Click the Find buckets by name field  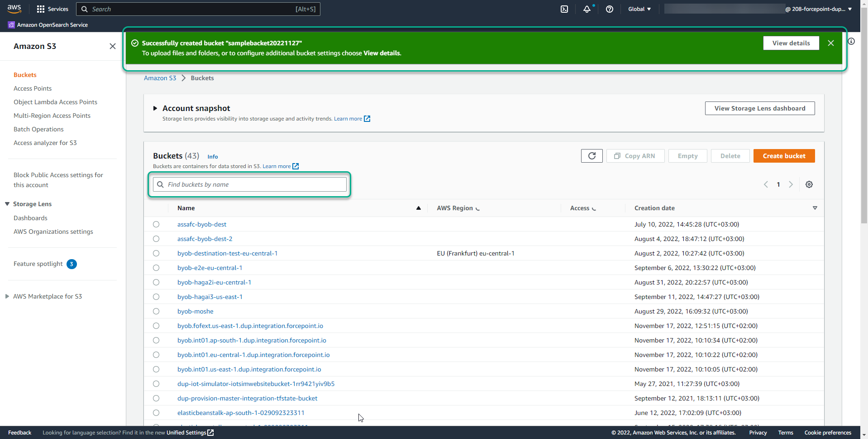click(249, 184)
